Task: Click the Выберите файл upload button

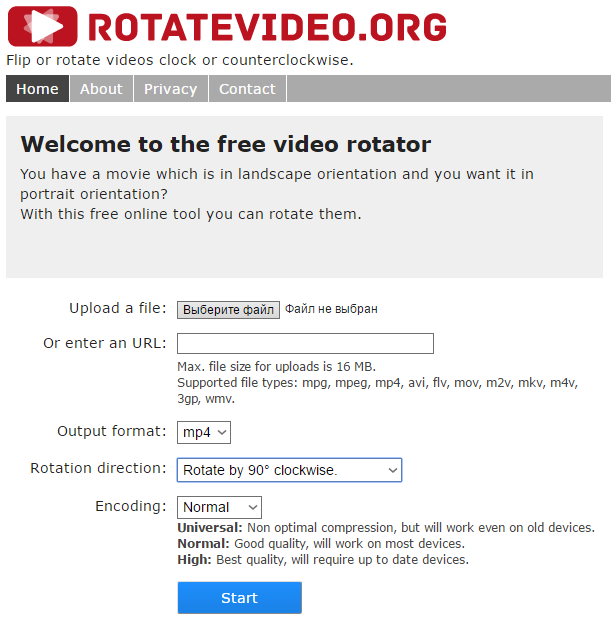Action: (228, 310)
